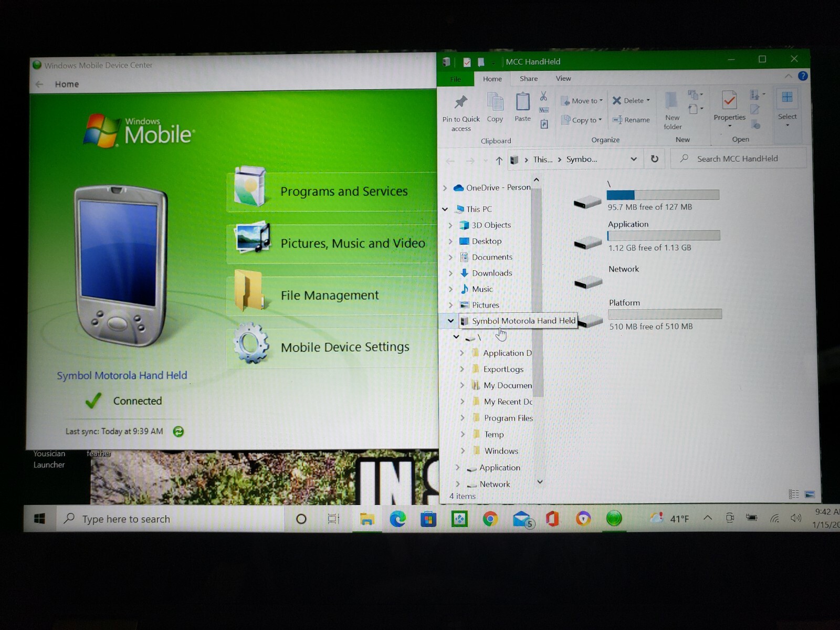Open Explorer help question mark icon
The width and height of the screenshot is (840, 630).
point(803,76)
